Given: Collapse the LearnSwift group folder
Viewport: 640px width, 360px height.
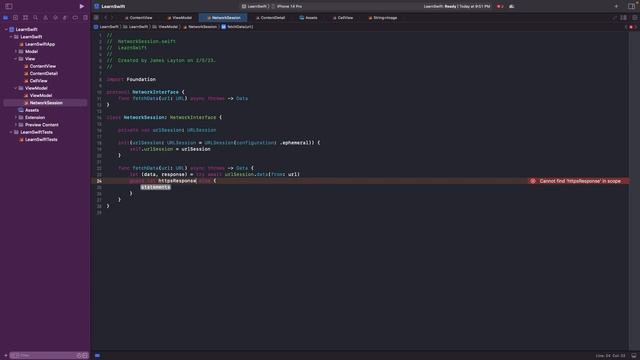Looking at the screenshot, I should point(11,37).
